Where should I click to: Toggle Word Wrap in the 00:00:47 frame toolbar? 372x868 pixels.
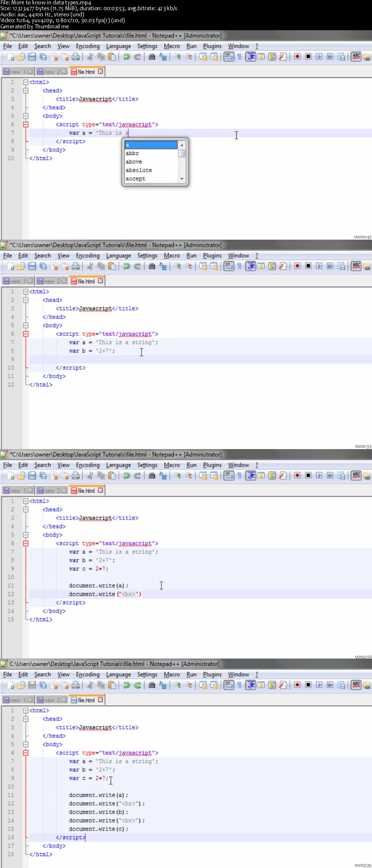229,57
